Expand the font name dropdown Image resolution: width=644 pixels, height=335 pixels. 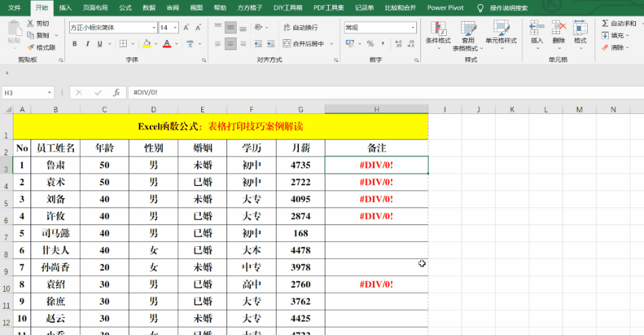tap(153, 28)
